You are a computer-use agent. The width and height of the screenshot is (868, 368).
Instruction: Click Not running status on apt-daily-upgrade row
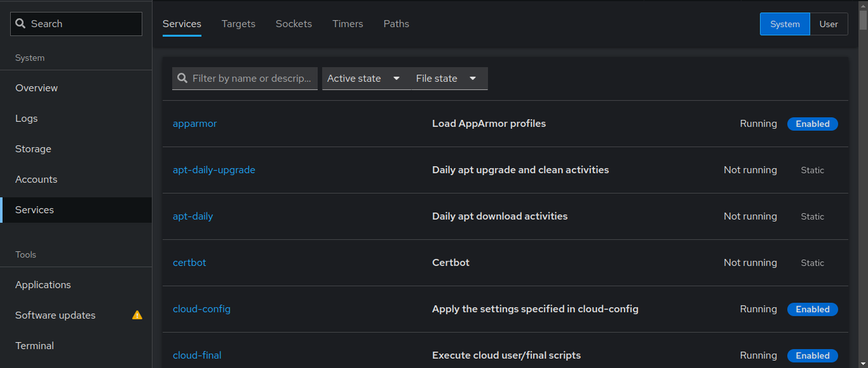tap(750, 170)
